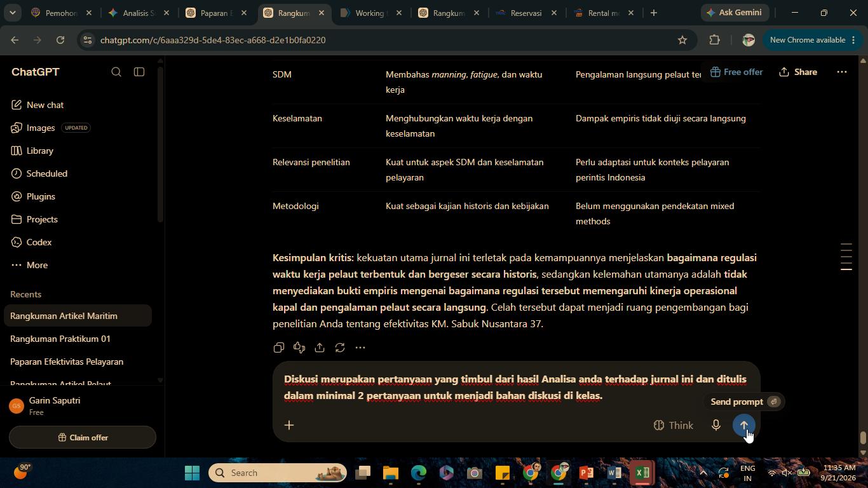868x488 pixels.
Task: Collapse the sidebar with the panel toggle
Action: [139, 72]
